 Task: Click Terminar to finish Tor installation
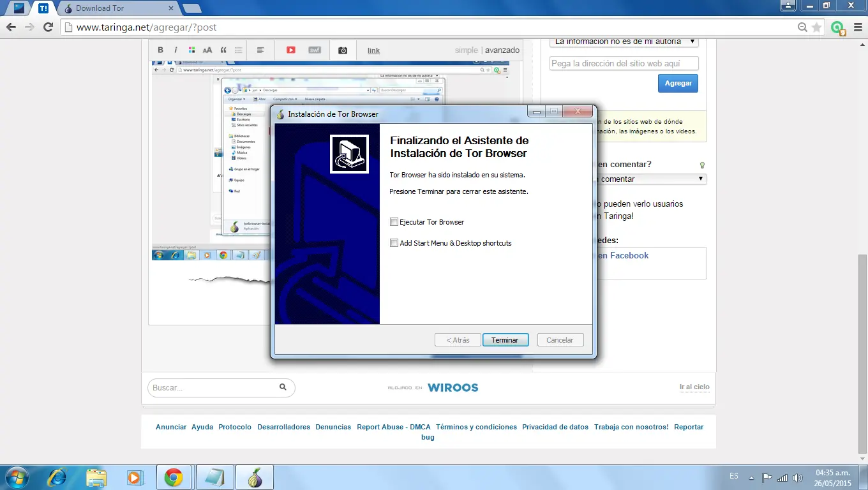click(505, 340)
